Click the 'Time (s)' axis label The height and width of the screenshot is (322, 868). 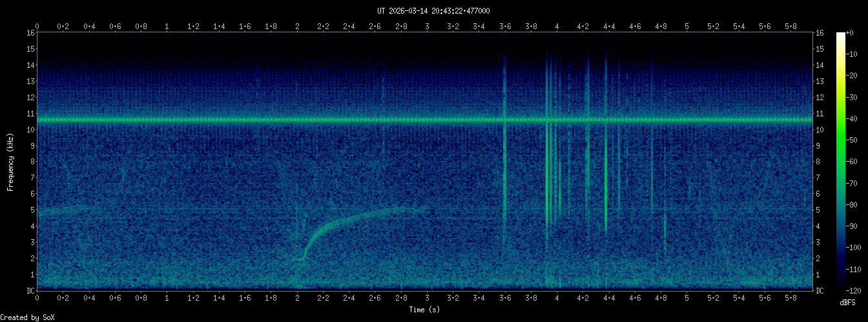424,310
